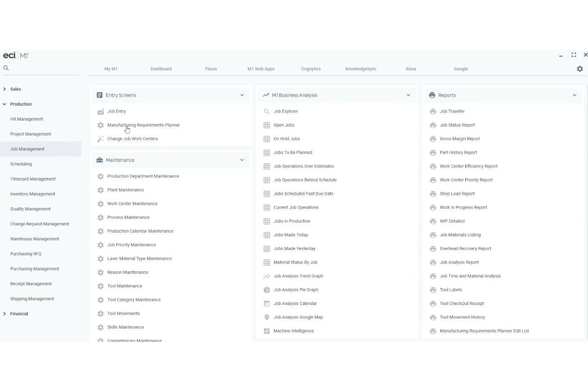Viewport: 588px width, 392px height.
Task: Click gear icon beside Work Center Maintenance
Action: pos(101,204)
